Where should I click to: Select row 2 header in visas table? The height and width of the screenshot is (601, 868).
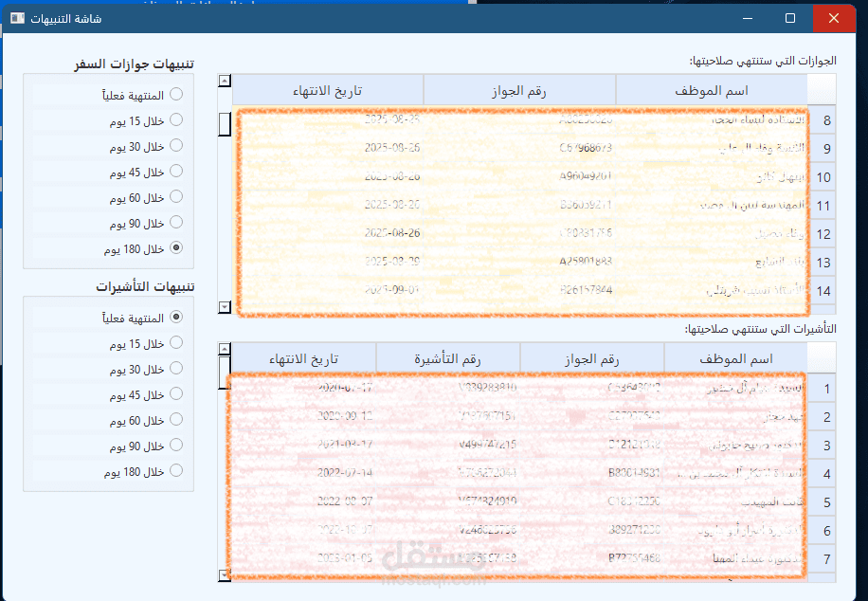tap(823, 417)
